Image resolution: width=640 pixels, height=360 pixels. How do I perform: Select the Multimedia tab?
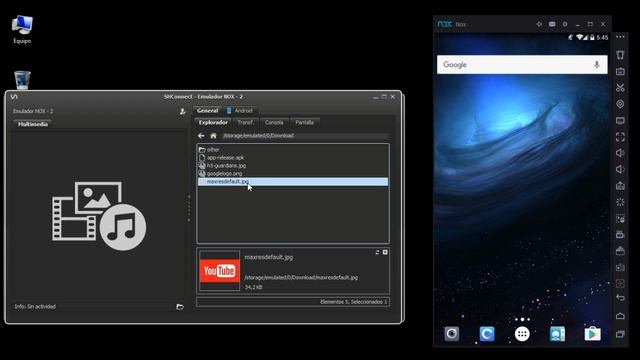click(33, 124)
